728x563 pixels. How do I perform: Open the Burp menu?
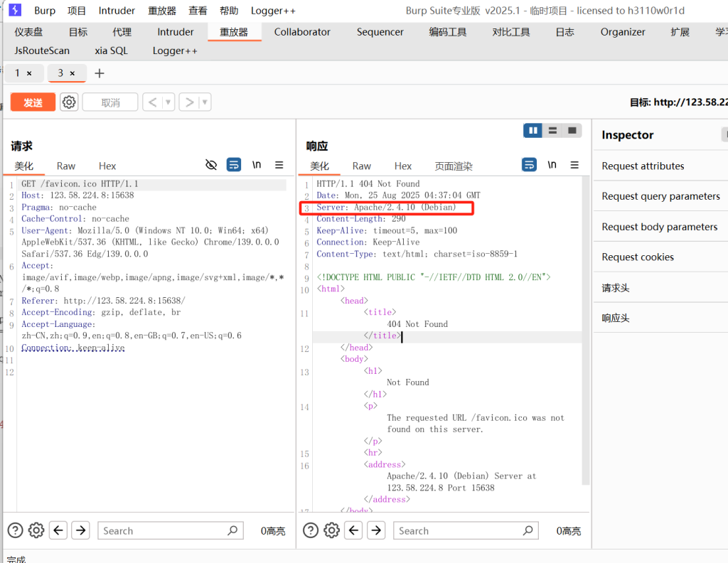45,11
